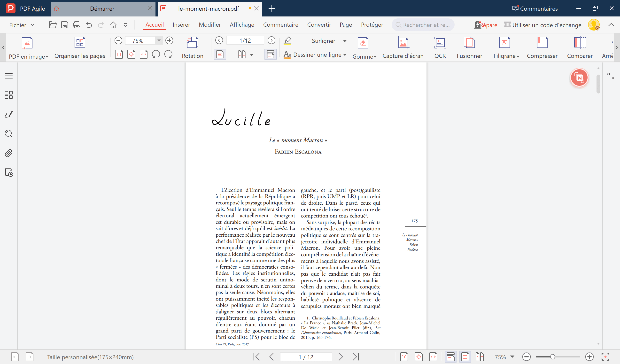Zoom in with the plus button in the ribbon

(169, 41)
